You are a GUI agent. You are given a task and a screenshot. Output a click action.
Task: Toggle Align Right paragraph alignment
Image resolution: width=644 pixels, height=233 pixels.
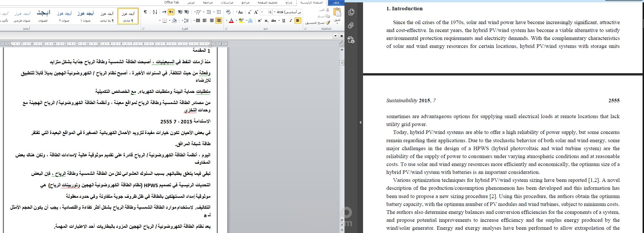219,21
